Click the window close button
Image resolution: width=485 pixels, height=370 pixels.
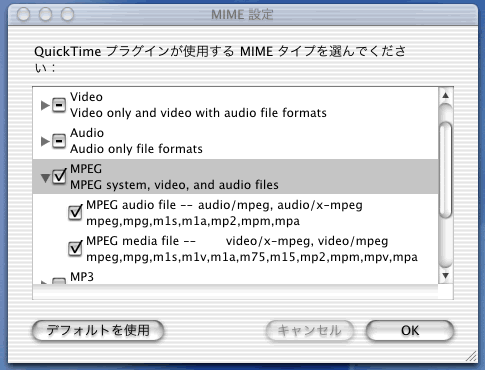coord(24,15)
